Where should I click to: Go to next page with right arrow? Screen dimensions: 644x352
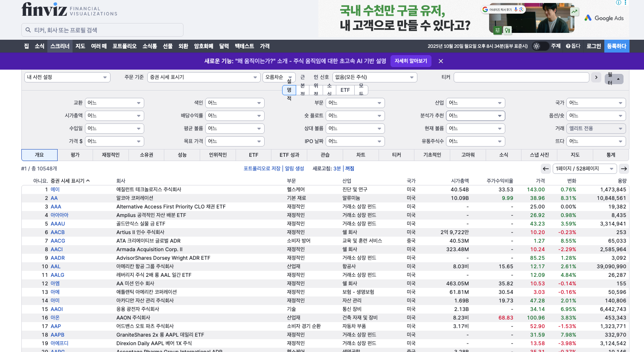coord(624,169)
